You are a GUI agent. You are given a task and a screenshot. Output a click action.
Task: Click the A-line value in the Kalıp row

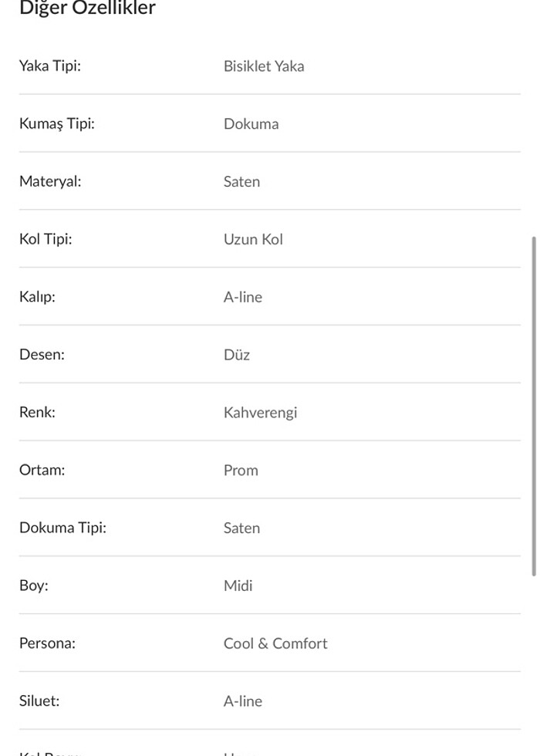[x=243, y=297]
